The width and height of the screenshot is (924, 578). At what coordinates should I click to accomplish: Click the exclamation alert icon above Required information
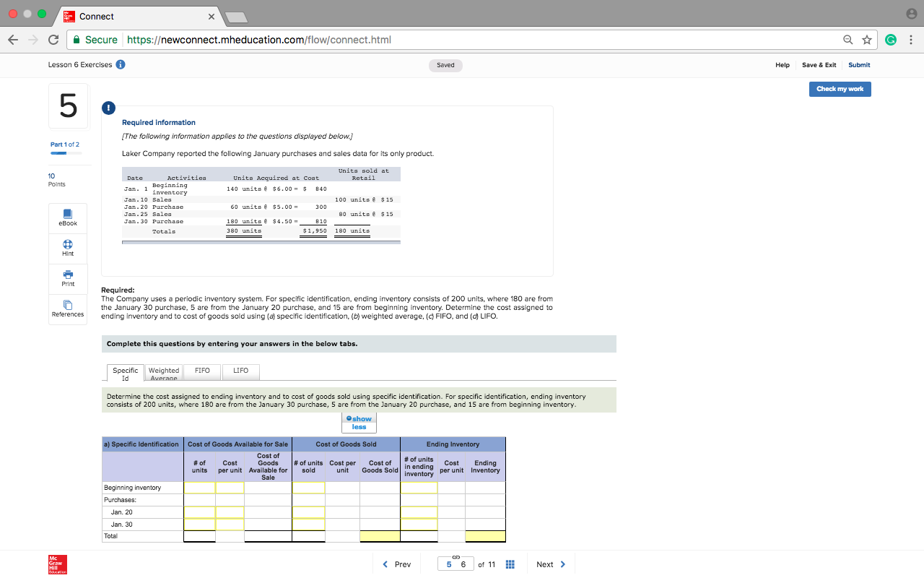(108, 108)
